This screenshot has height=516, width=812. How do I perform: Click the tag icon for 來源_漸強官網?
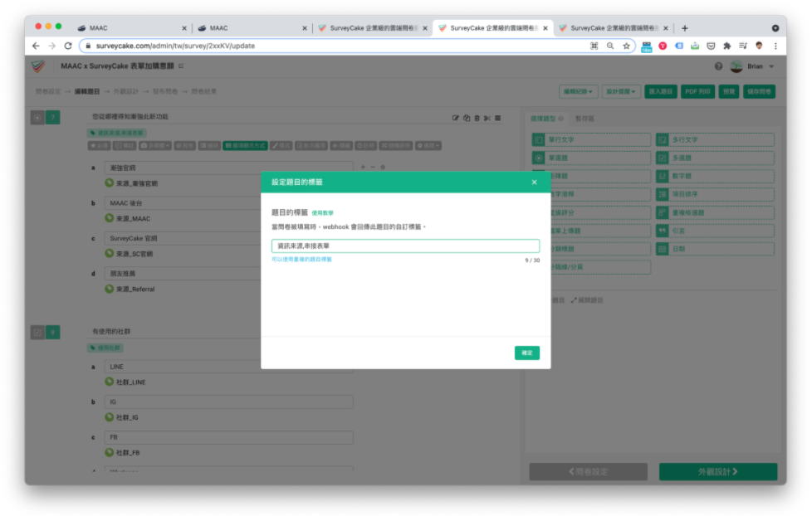click(110, 183)
